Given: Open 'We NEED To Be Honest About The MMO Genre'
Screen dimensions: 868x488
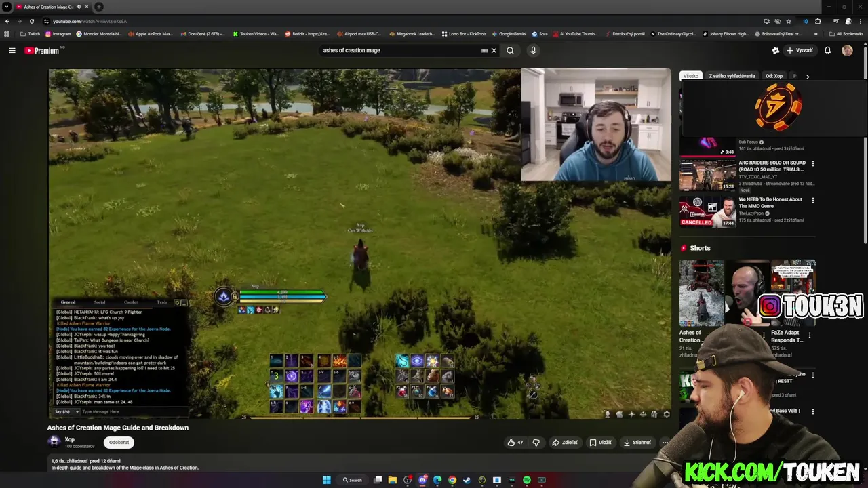Looking at the screenshot, I should coord(770,203).
